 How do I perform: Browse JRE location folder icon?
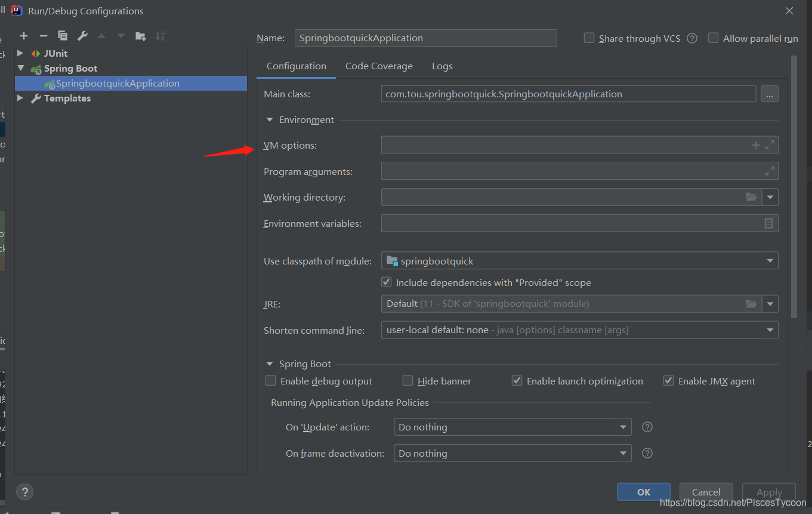[751, 304]
